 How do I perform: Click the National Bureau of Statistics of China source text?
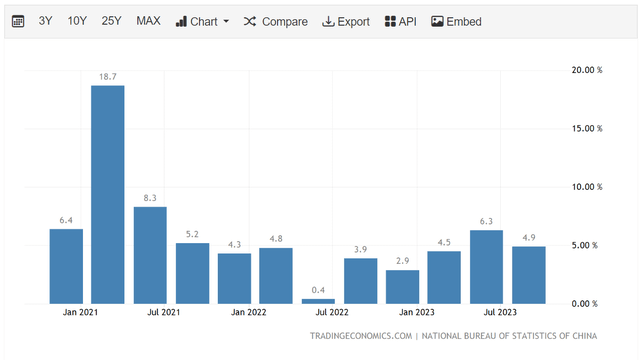tap(509, 336)
